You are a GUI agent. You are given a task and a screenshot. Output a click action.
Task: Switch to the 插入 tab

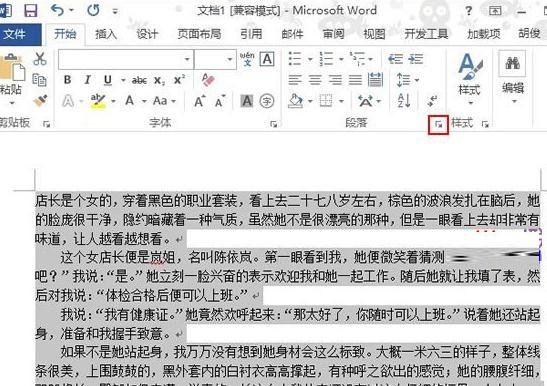(x=106, y=34)
